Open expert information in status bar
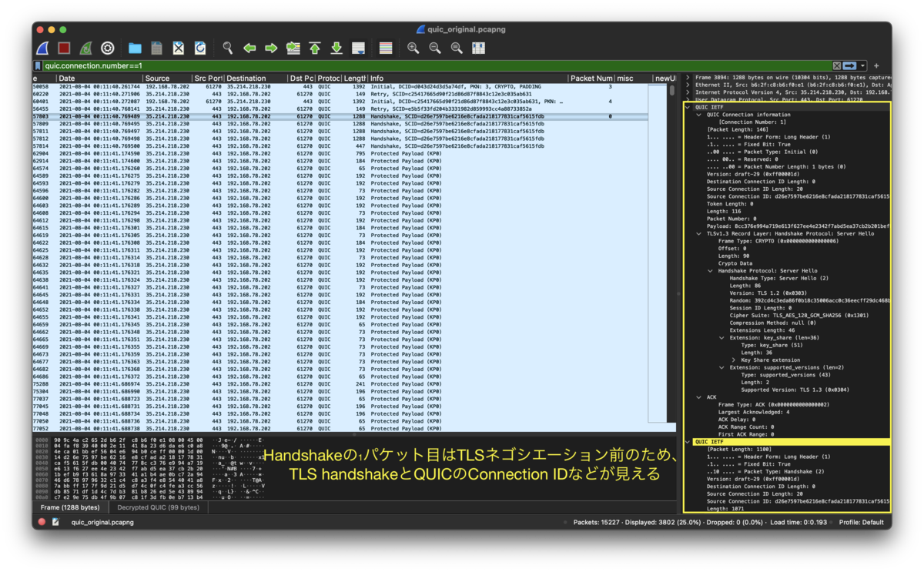This screenshot has width=924, height=572. coord(42,522)
